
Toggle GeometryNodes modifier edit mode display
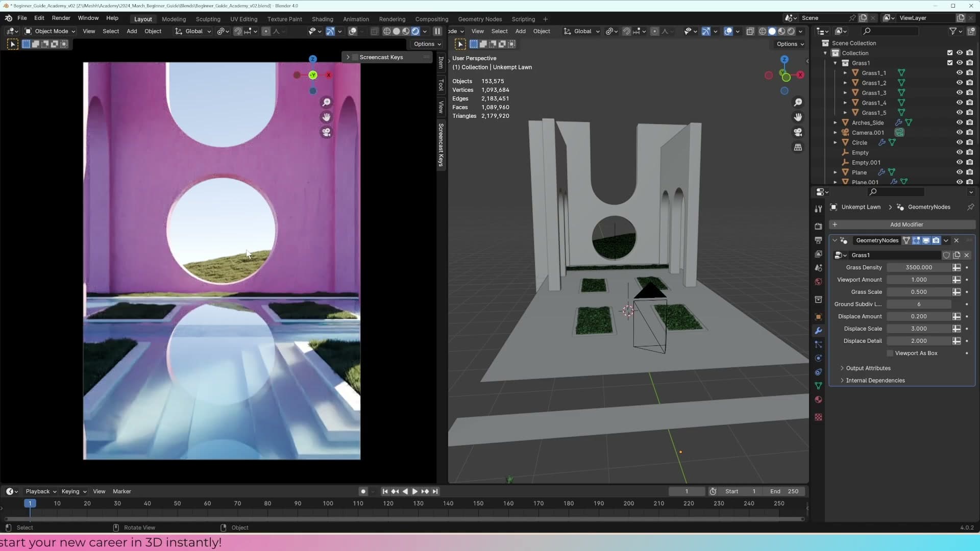point(916,240)
